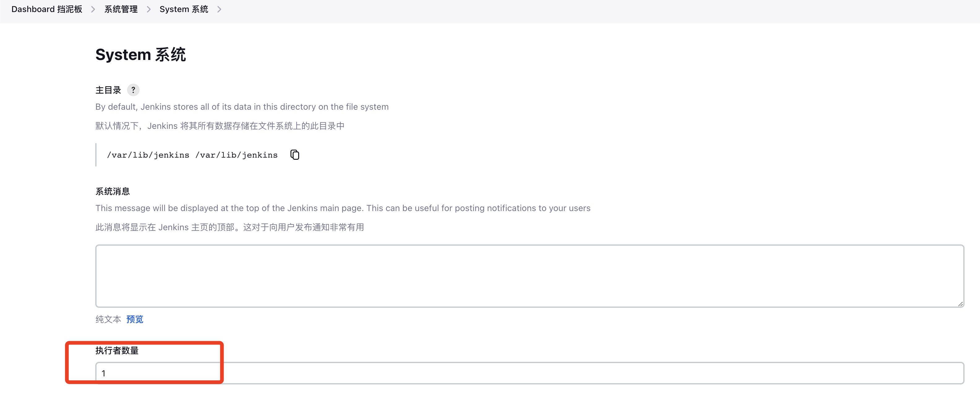Click the 预览 preview link
The width and height of the screenshot is (980, 398).
135,319
